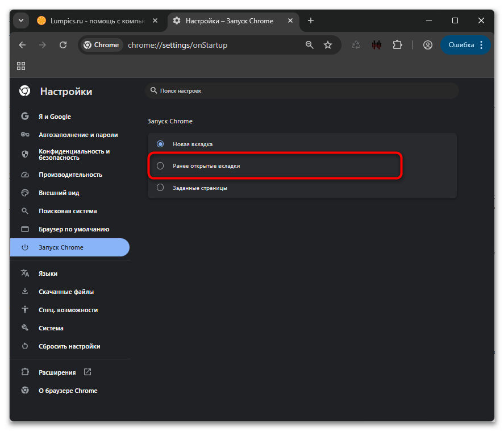
Task: Open Автозаполнение и пароли section
Action: (x=70, y=135)
